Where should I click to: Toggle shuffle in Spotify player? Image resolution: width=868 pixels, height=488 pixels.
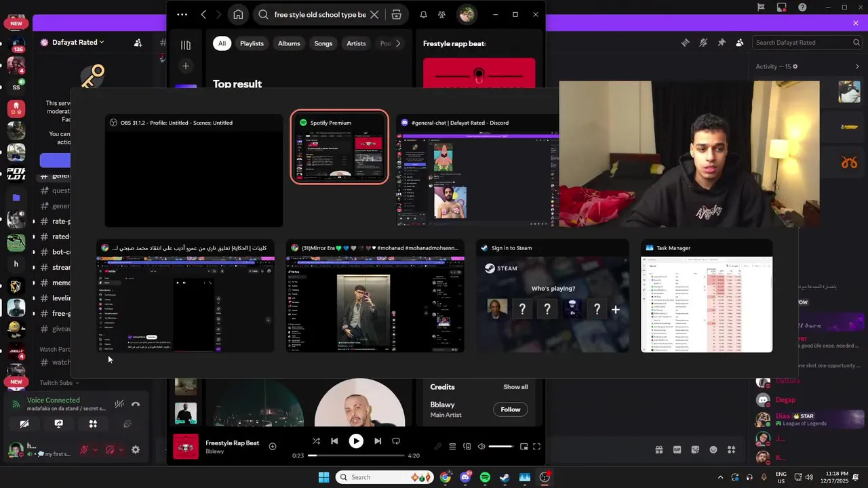[x=316, y=441]
